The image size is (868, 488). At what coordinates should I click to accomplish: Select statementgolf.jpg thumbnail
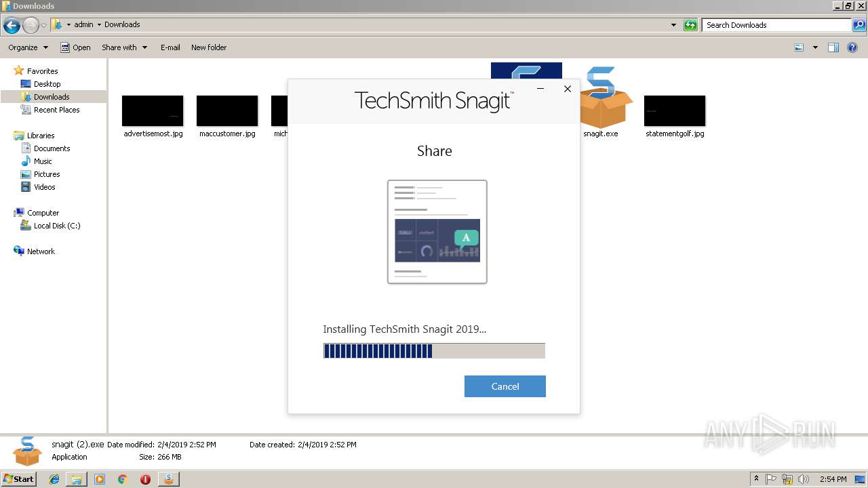[675, 110]
